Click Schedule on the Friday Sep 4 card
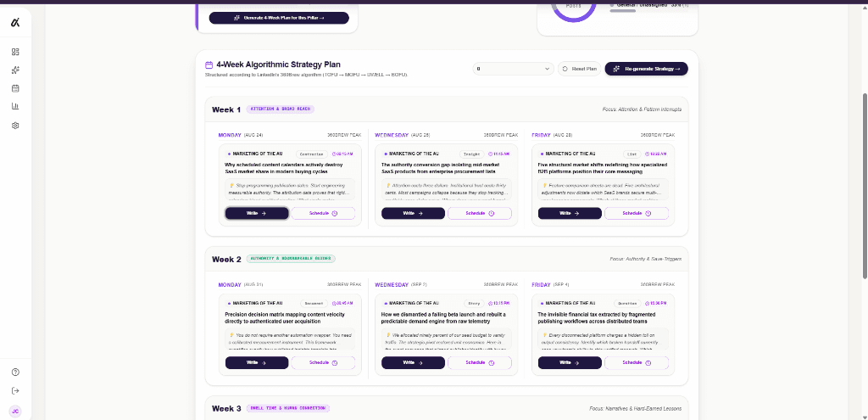Screen dimensions: 868x420 [x=637, y=363]
